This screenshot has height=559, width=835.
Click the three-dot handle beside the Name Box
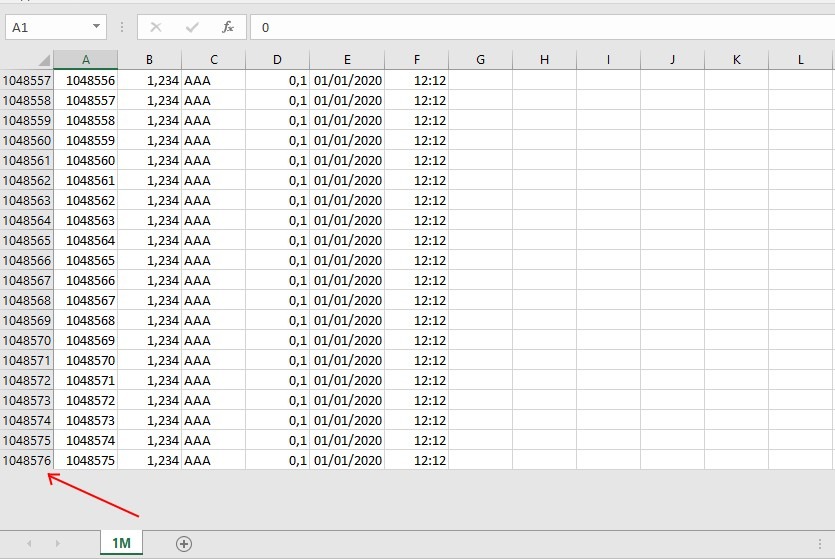coord(122,27)
